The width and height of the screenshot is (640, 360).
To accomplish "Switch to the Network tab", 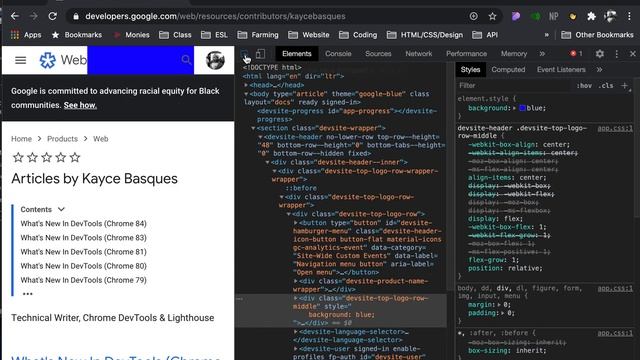I will (x=419, y=54).
